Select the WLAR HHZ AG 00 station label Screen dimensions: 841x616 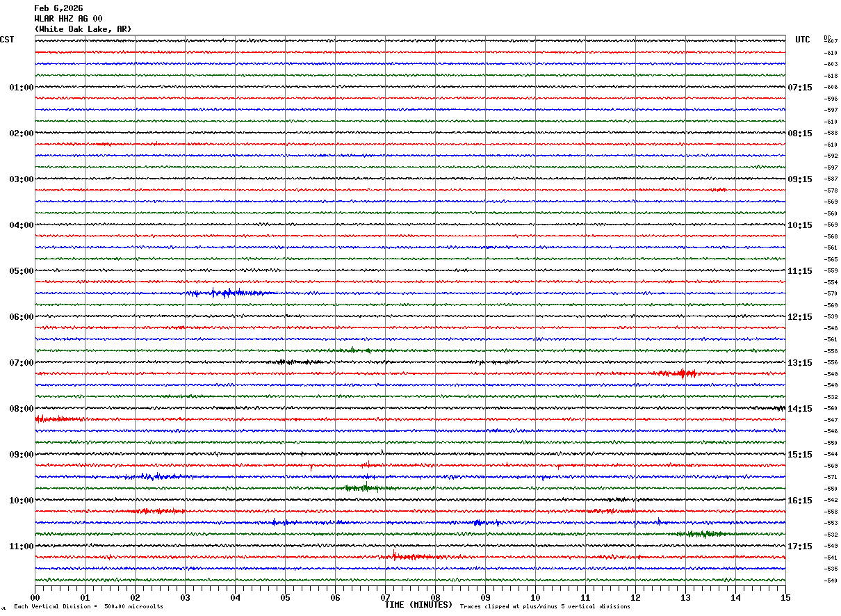tap(68, 19)
